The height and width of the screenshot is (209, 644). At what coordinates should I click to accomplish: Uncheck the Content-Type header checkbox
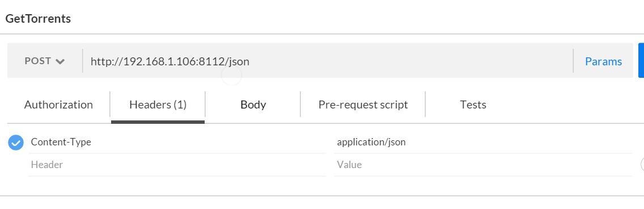click(x=16, y=143)
